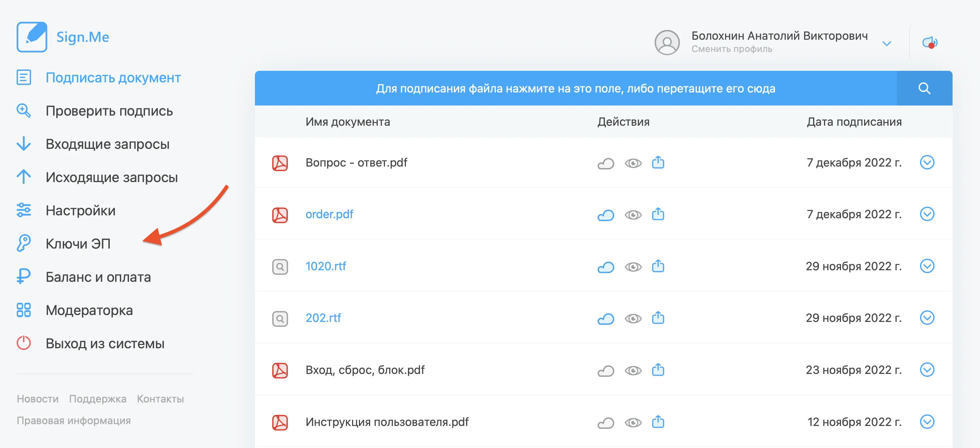Image resolution: width=980 pixels, height=448 pixels.
Task: Click file preview icon of 1020.rtf
Action: coord(280,266)
